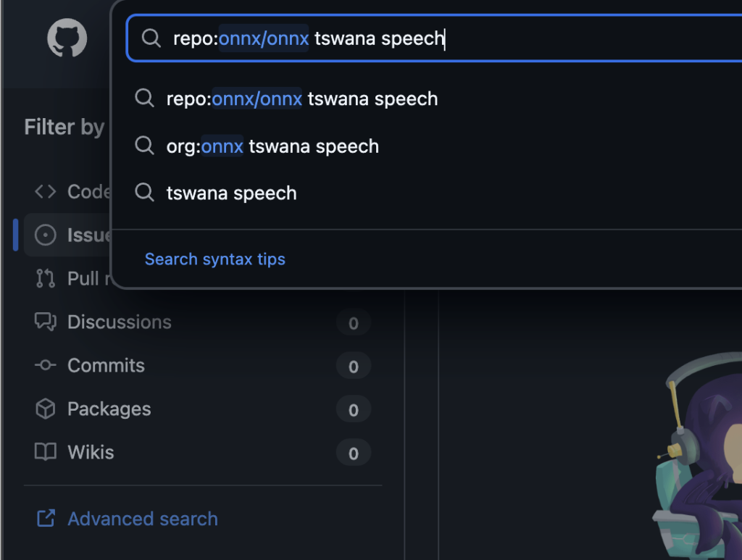Click the Commits filter node icon
742x560 pixels.
pos(46,365)
